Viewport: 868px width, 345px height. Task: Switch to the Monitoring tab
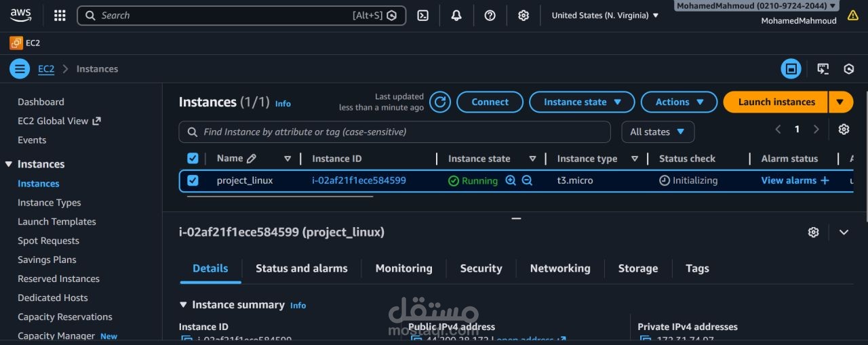pyautogui.click(x=403, y=268)
